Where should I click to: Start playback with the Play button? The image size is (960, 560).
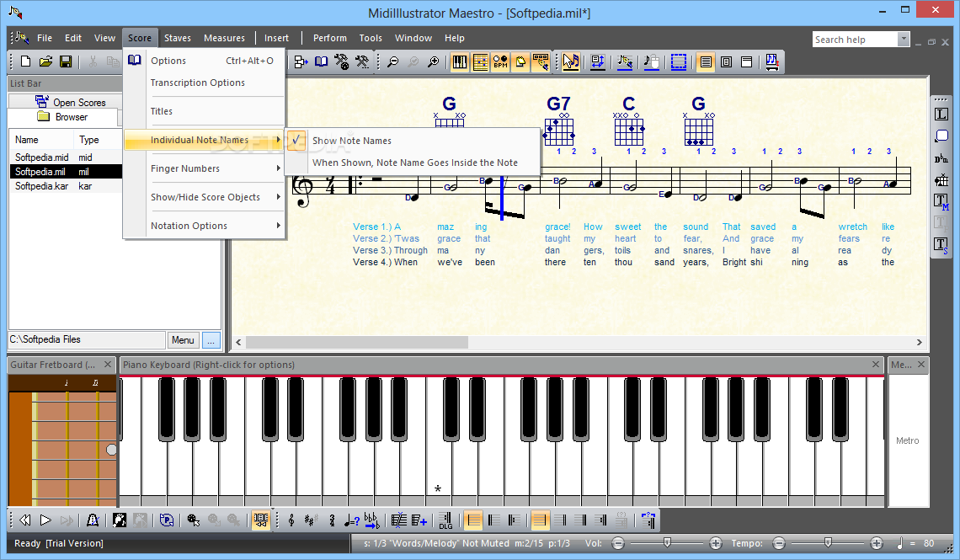(46, 520)
